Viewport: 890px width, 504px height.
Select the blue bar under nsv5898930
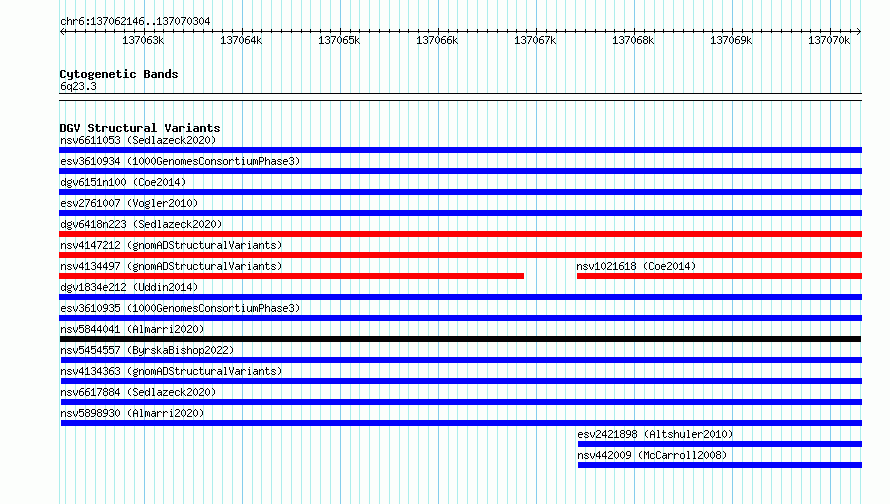[461, 423]
